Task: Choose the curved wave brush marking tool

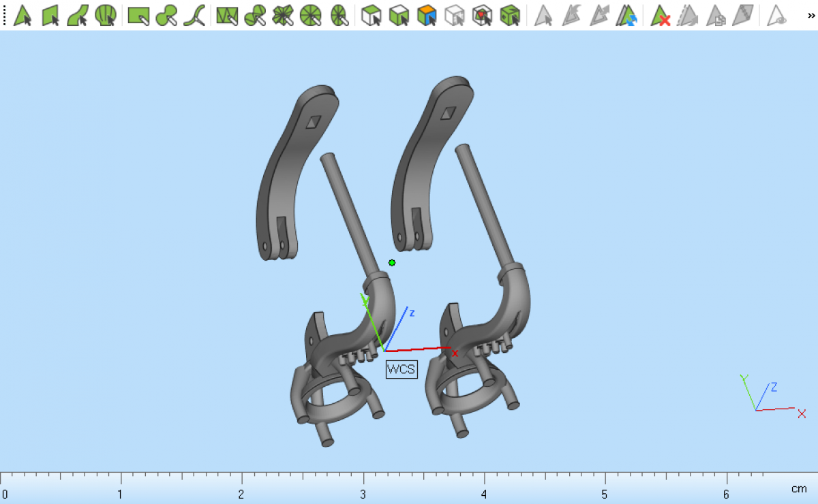Action: tap(195, 15)
